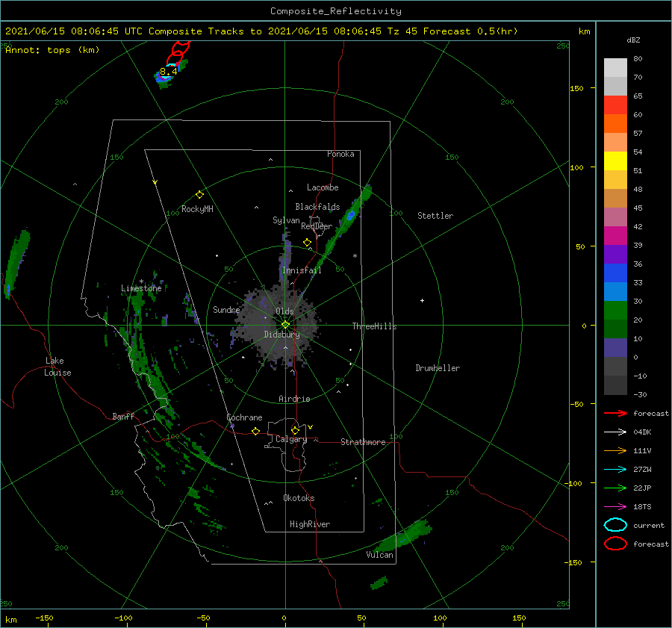This screenshot has height=628, width=672.
Task: Click the red forecast storm outline
Action: point(178,53)
